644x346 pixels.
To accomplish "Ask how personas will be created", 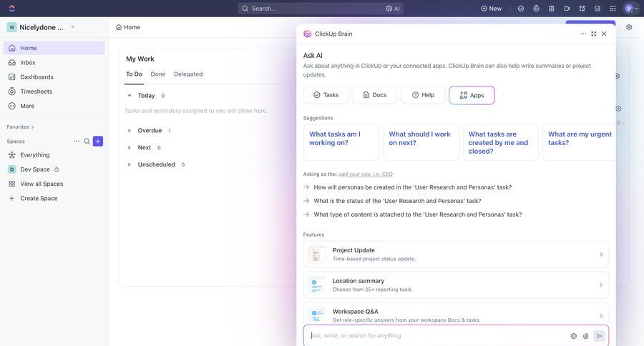I will pyautogui.click(x=412, y=187).
